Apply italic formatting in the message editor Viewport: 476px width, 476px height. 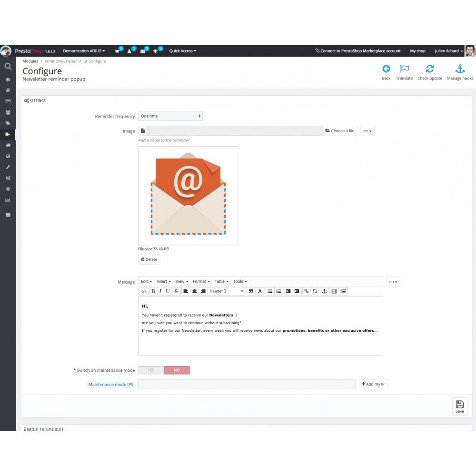point(160,291)
